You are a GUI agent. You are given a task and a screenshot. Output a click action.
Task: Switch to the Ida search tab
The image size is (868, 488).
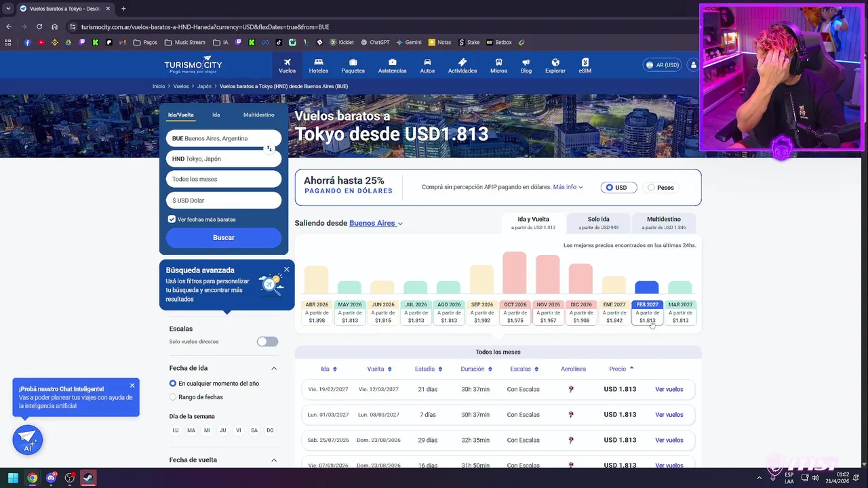(x=216, y=115)
